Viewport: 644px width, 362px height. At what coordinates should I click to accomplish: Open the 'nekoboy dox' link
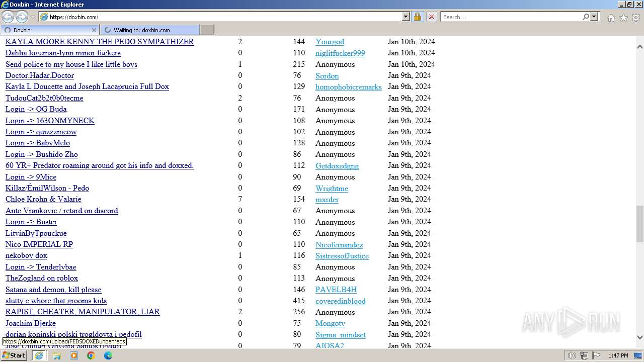[26, 255]
